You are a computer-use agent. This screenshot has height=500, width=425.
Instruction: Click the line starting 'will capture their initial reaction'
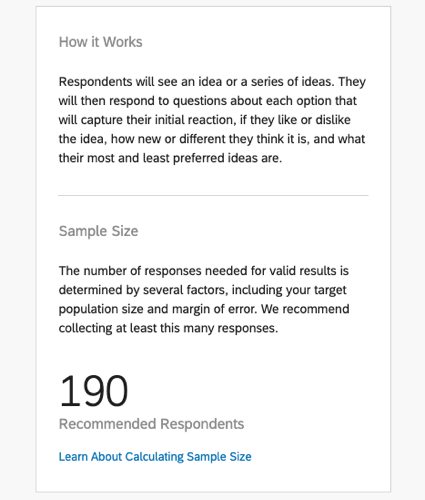205,120
